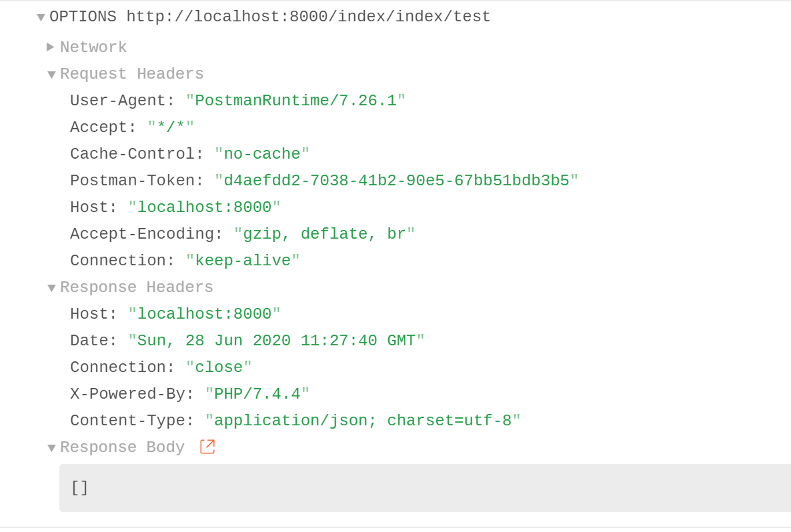The width and height of the screenshot is (791, 532).
Task: Click the Response Headers label
Action: tap(137, 287)
